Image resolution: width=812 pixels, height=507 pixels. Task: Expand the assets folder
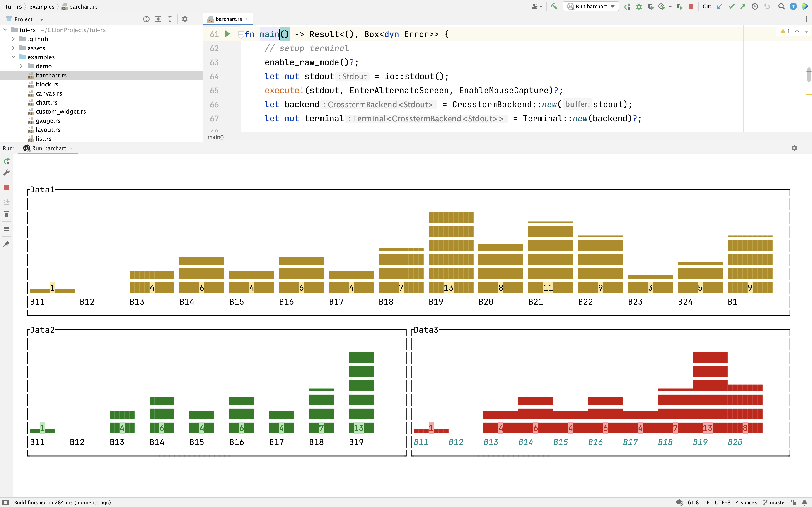(13, 48)
